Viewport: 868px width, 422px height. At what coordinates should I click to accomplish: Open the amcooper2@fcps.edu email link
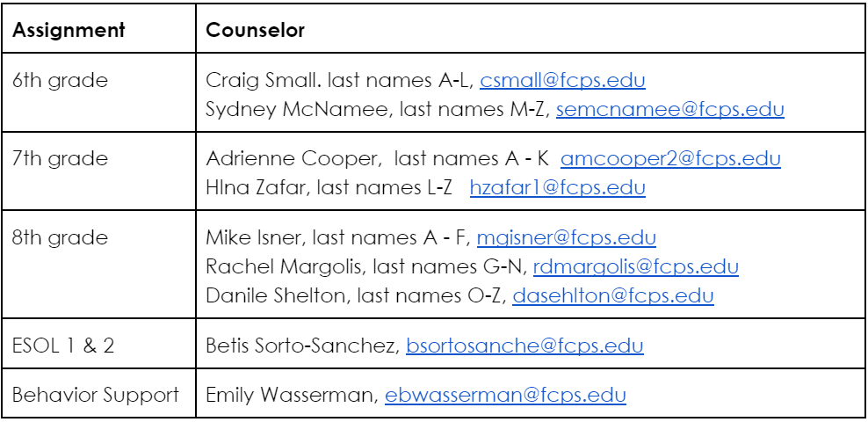(670, 159)
